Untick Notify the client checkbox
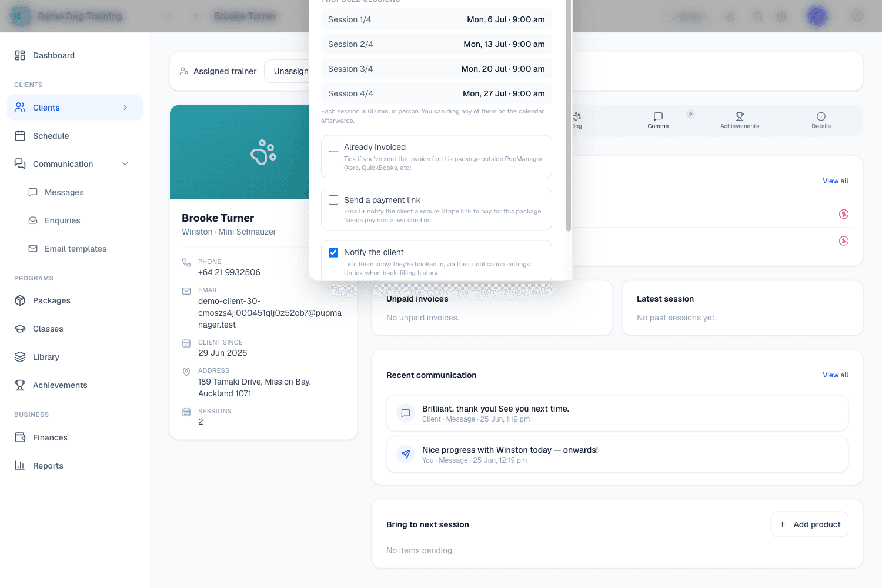The image size is (882, 588). click(x=333, y=252)
